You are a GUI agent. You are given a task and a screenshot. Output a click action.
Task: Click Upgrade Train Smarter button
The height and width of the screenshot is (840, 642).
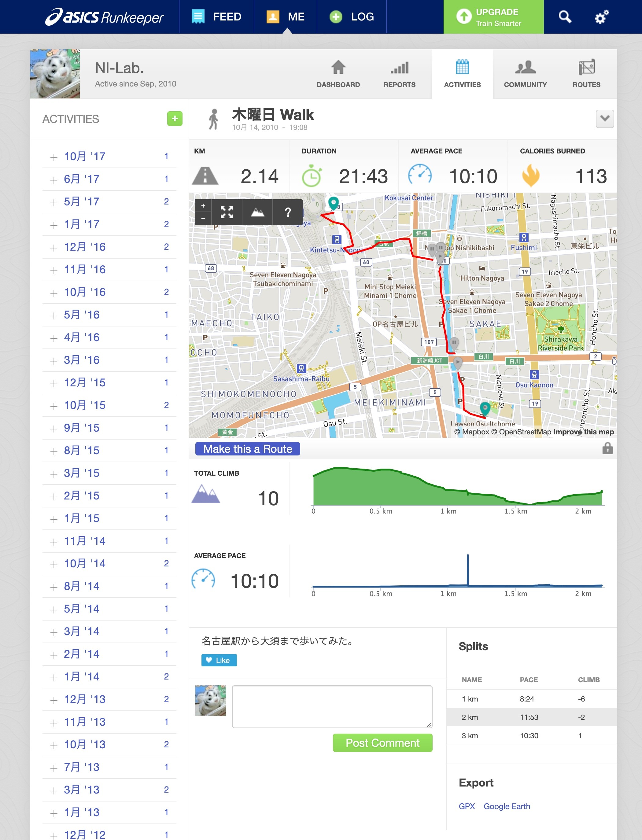coord(493,17)
